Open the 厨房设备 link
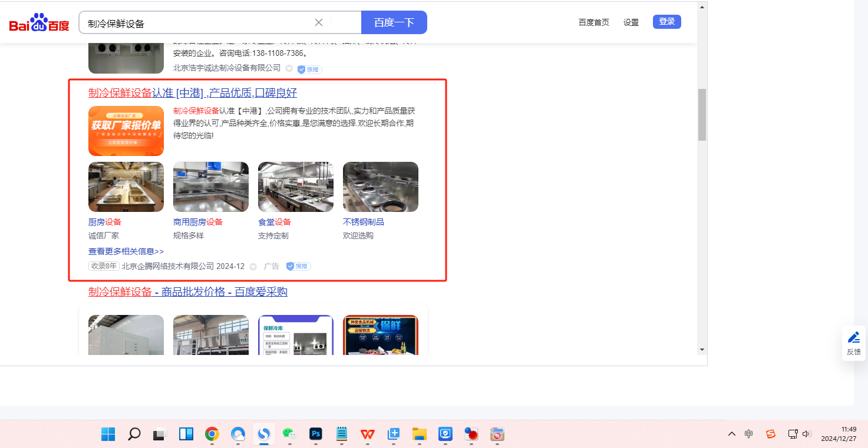Viewport: 868px width, 448px height. tap(105, 222)
